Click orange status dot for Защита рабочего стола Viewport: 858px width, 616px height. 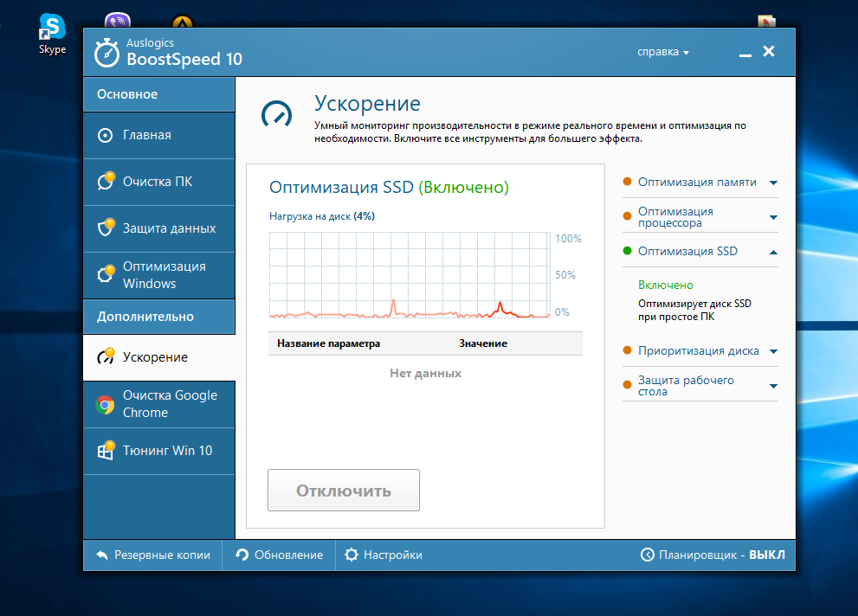click(x=627, y=385)
